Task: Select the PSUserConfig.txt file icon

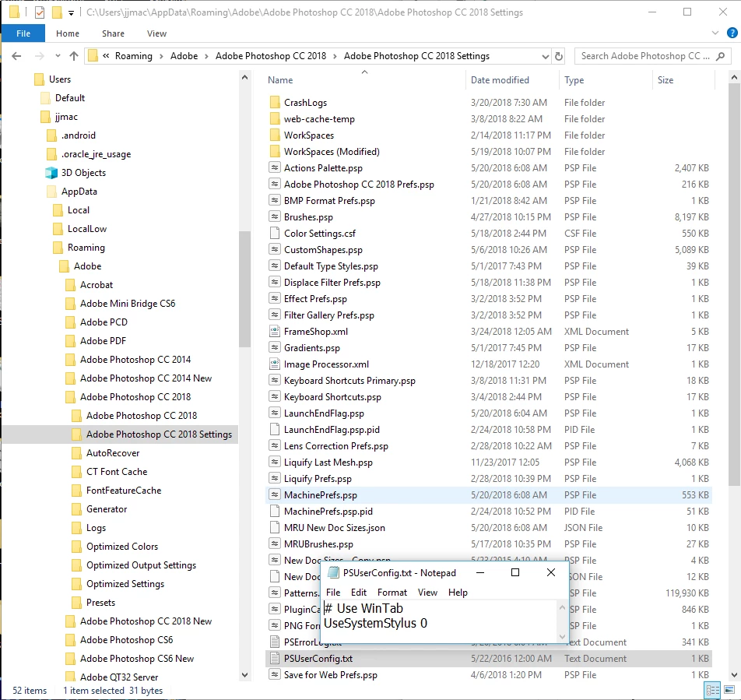Action: (275, 659)
